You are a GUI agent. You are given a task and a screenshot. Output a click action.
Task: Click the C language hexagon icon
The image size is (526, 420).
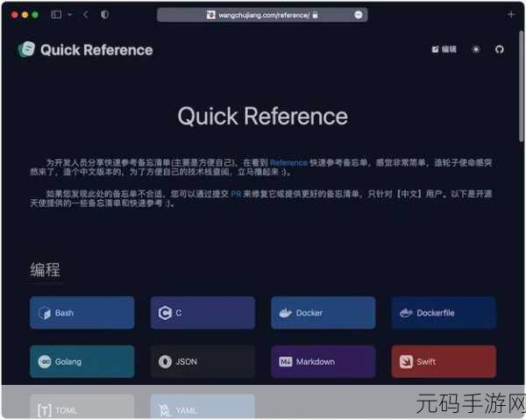pyautogui.click(x=165, y=313)
